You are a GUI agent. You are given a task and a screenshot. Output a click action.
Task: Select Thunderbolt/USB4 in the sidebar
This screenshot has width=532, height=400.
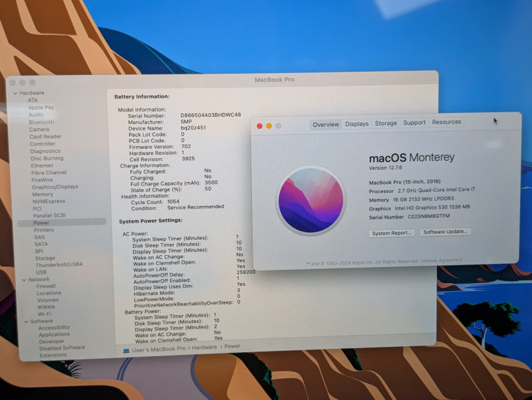tap(59, 264)
